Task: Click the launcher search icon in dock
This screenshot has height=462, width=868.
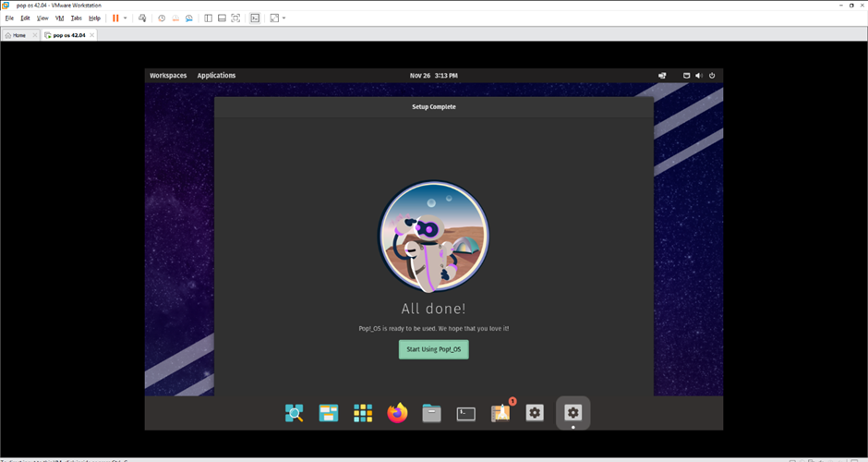Action: pyautogui.click(x=295, y=413)
